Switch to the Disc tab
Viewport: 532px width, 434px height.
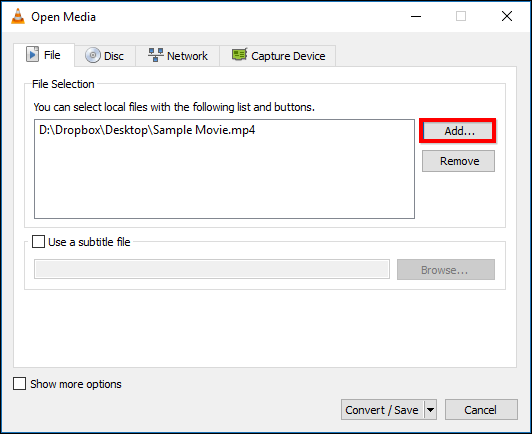pyautogui.click(x=105, y=56)
